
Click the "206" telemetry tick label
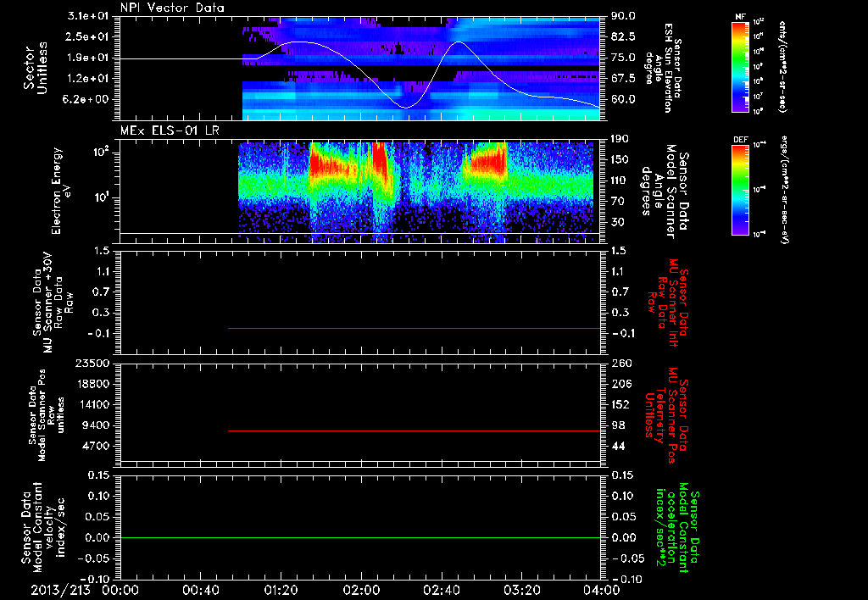pyautogui.click(x=620, y=384)
